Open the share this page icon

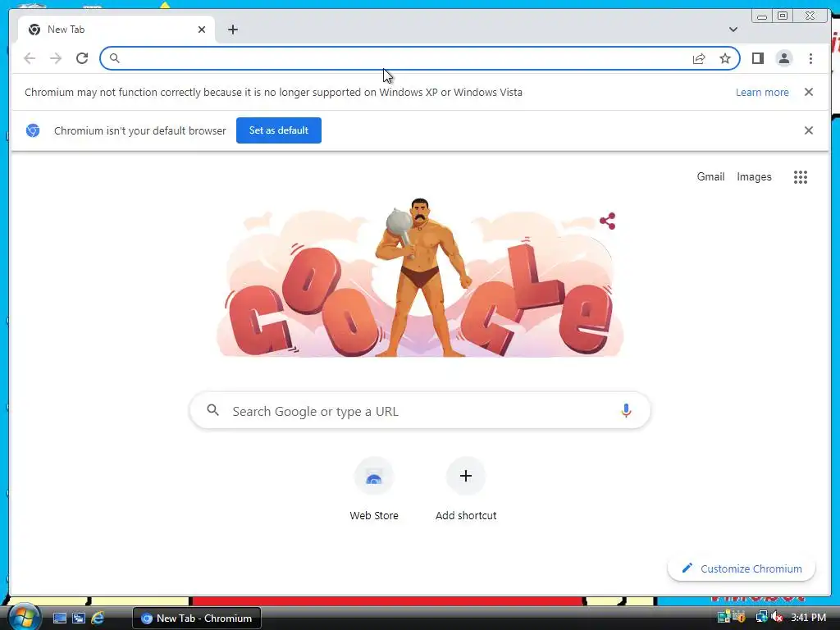[x=699, y=58]
